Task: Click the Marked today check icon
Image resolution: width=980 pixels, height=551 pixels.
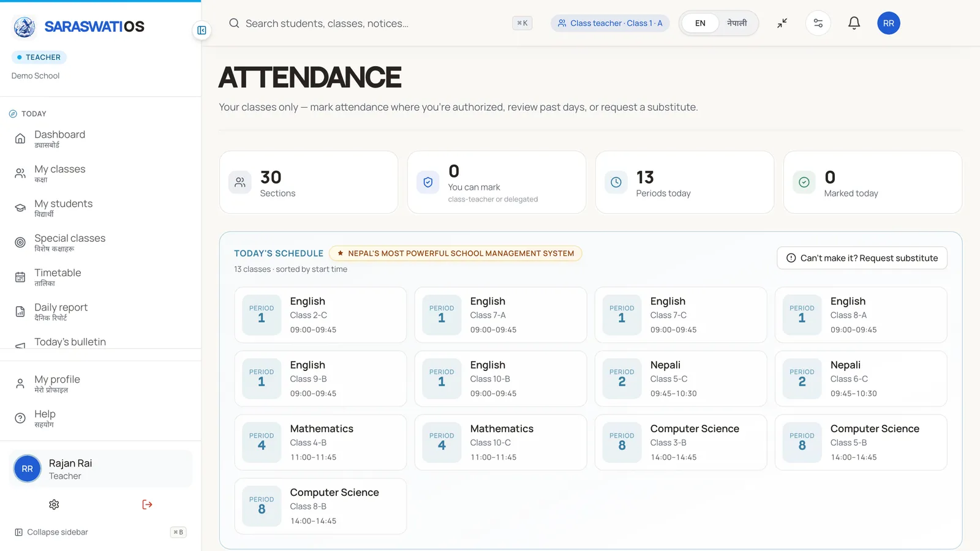Action: 804,182
